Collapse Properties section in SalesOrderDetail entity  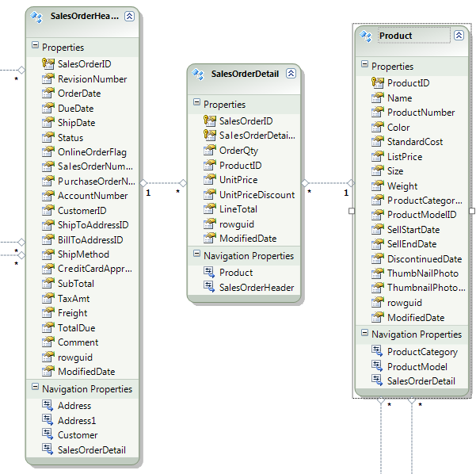click(196, 102)
